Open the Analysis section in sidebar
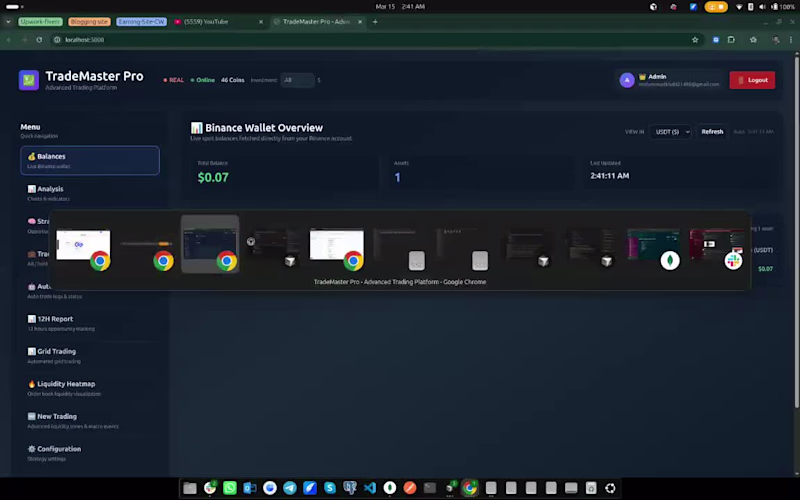Image resolution: width=800 pixels, height=500 pixels. click(90, 193)
